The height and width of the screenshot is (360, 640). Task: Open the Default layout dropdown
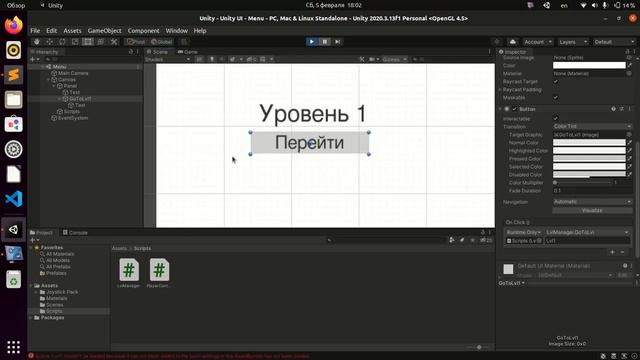click(614, 42)
